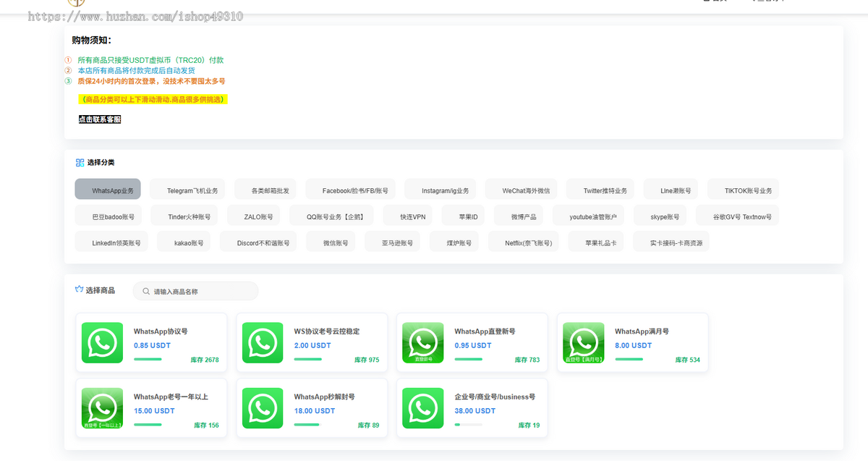This screenshot has width=868, height=461.
Task: Open the WhatsApp老号一年以上 product title
Action: tap(171, 397)
